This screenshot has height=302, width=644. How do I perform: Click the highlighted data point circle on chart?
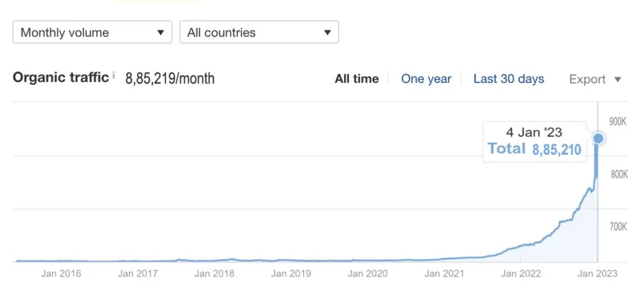(598, 138)
